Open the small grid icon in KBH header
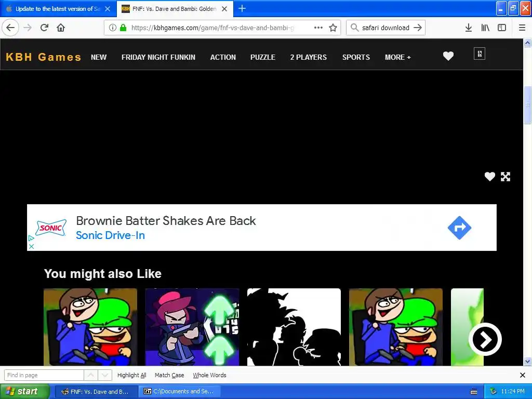Image resolution: width=532 pixels, height=399 pixels. 480,54
